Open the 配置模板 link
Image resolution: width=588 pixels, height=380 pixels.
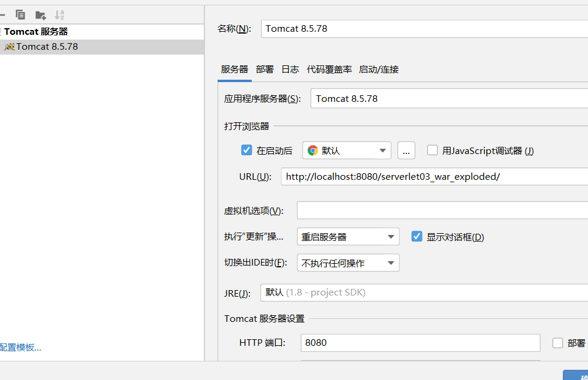20,348
